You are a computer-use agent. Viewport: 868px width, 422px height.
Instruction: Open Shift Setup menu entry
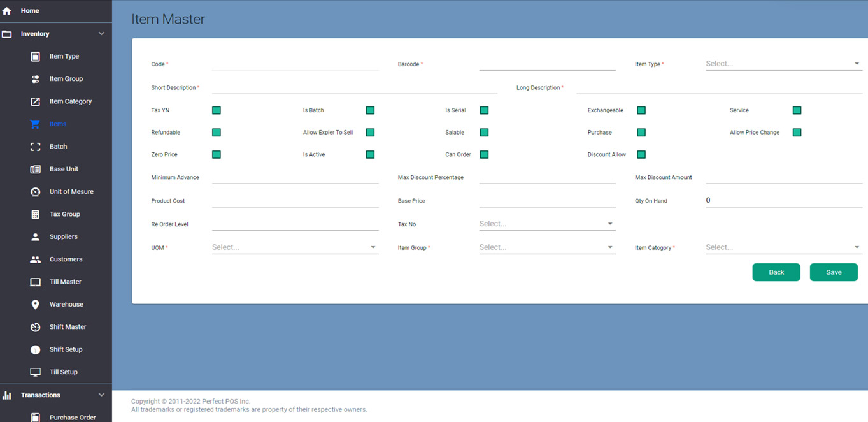(66, 349)
